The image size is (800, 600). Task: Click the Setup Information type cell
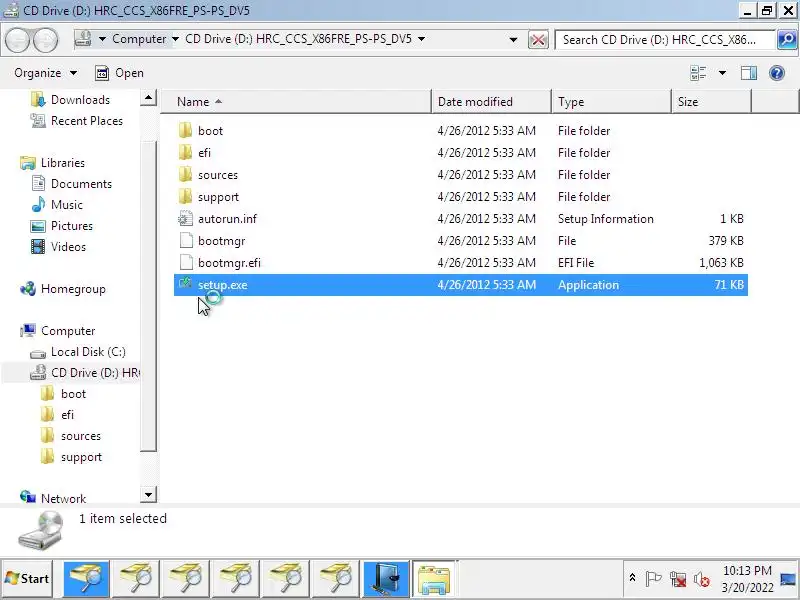tap(606, 219)
